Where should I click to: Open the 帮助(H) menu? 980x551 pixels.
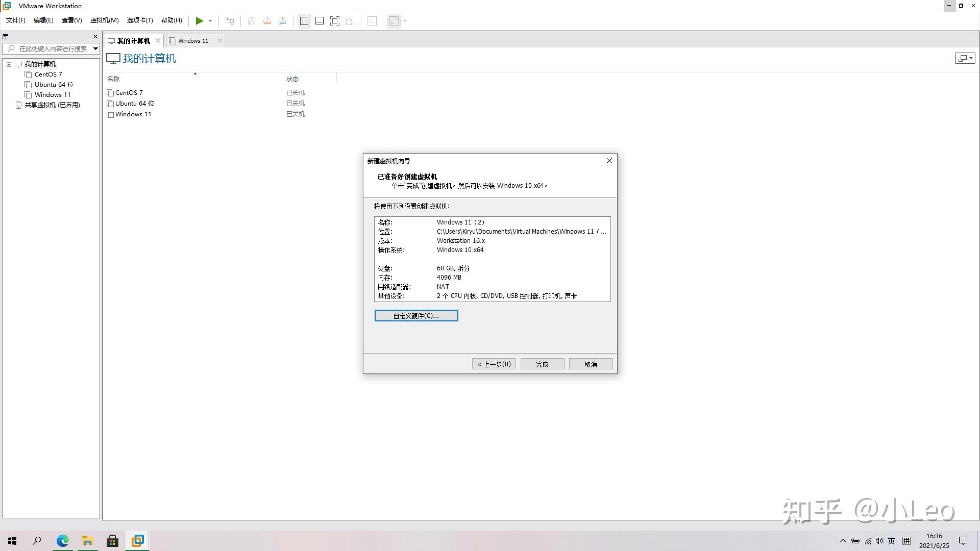click(x=171, y=20)
